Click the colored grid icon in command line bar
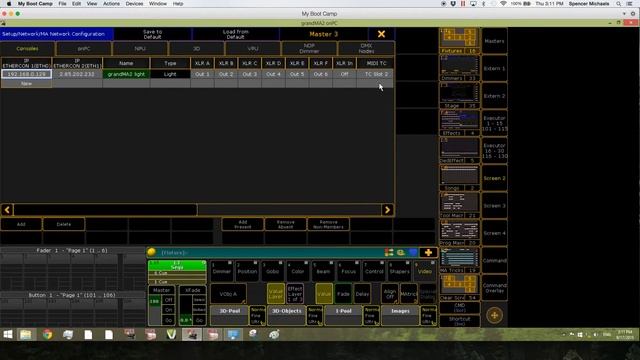This screenshot has height=360, width=640. tap(389, 253)
